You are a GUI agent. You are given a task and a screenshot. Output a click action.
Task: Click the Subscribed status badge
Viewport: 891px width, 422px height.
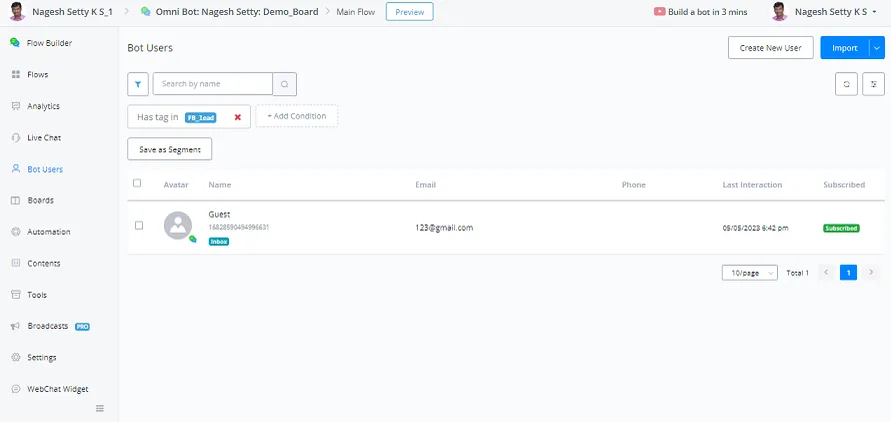click(x=841, y=228)
